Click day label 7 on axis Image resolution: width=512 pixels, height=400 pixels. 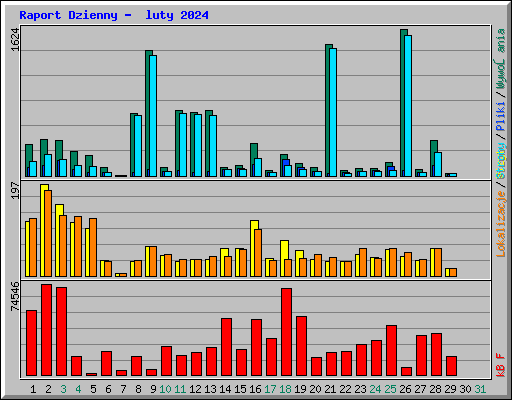[123, 389]
